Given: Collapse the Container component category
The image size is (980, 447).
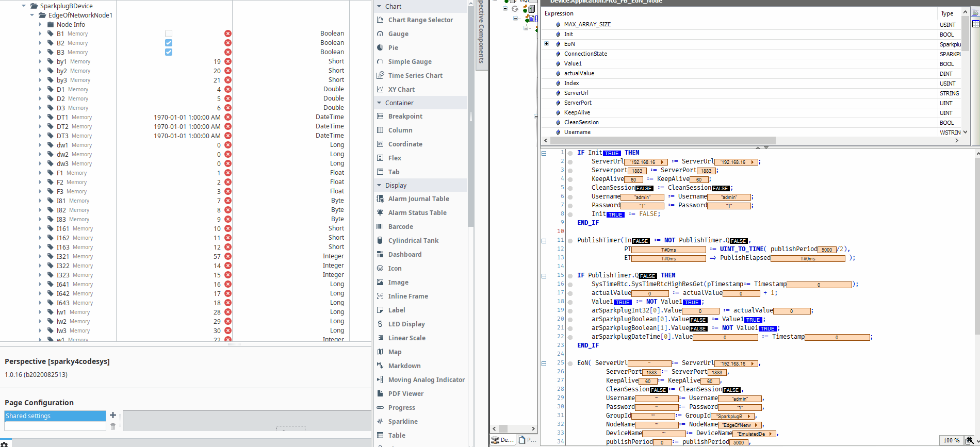Looking at the screenshot, I should (x=380, y=103).
